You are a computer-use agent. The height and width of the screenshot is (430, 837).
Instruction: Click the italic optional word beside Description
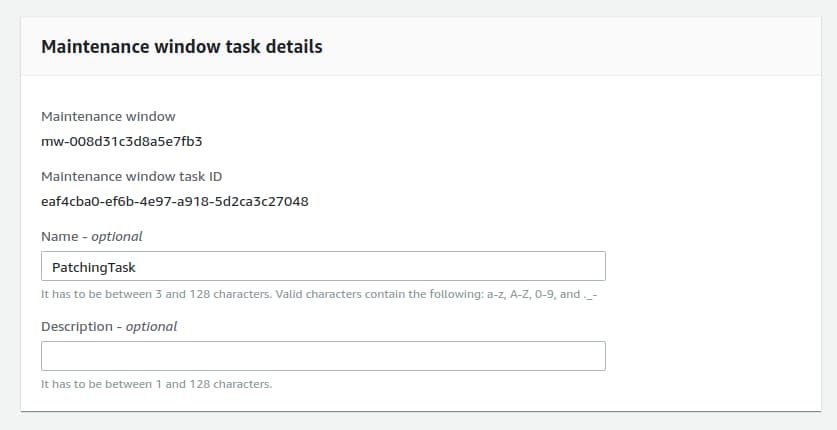(151, 326)
